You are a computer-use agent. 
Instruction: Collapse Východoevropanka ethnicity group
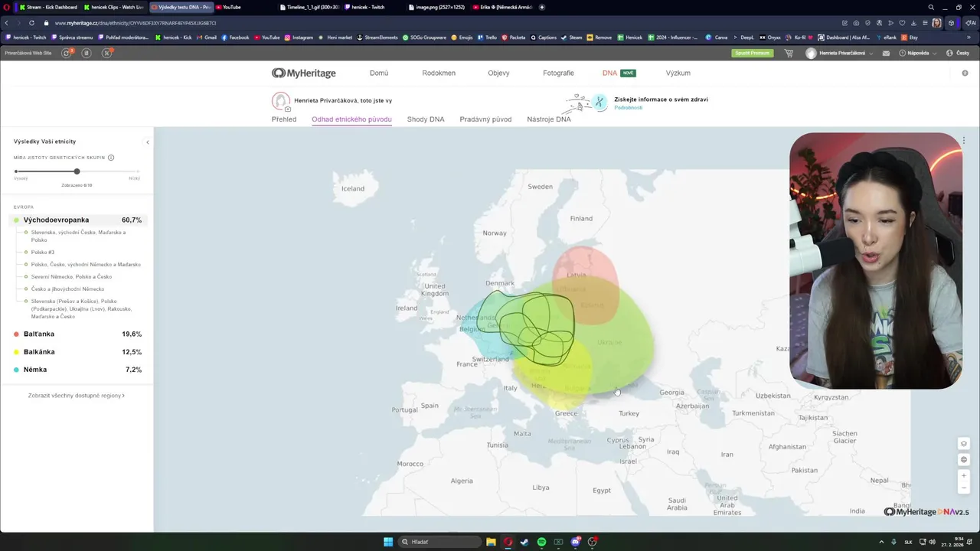[x=77, y=220]
